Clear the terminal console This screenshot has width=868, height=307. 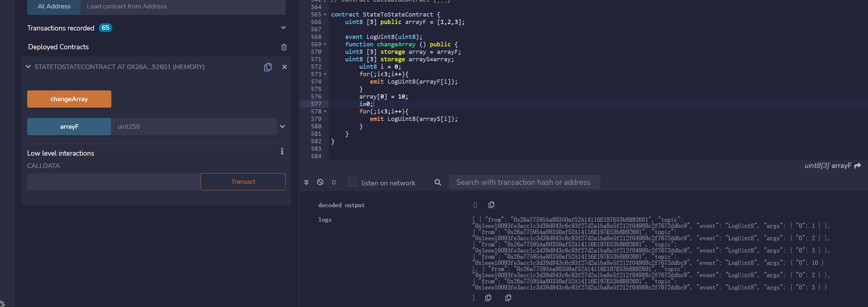[x=320, y=182]
